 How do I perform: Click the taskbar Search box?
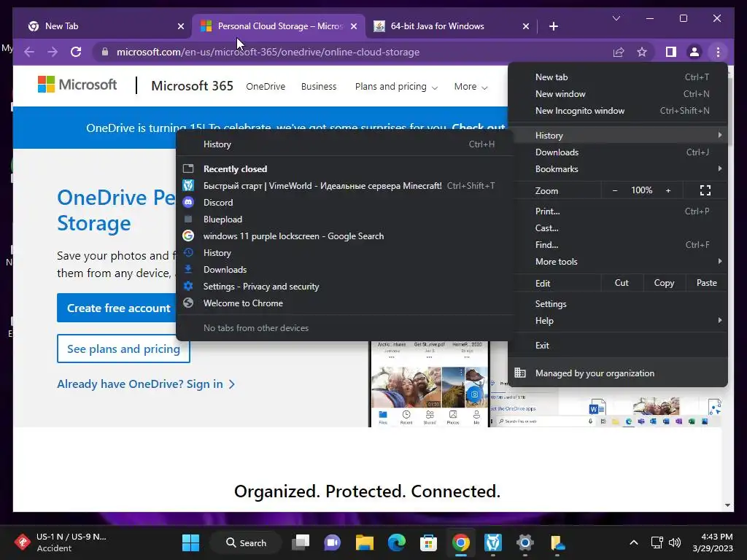click(247, 542)
